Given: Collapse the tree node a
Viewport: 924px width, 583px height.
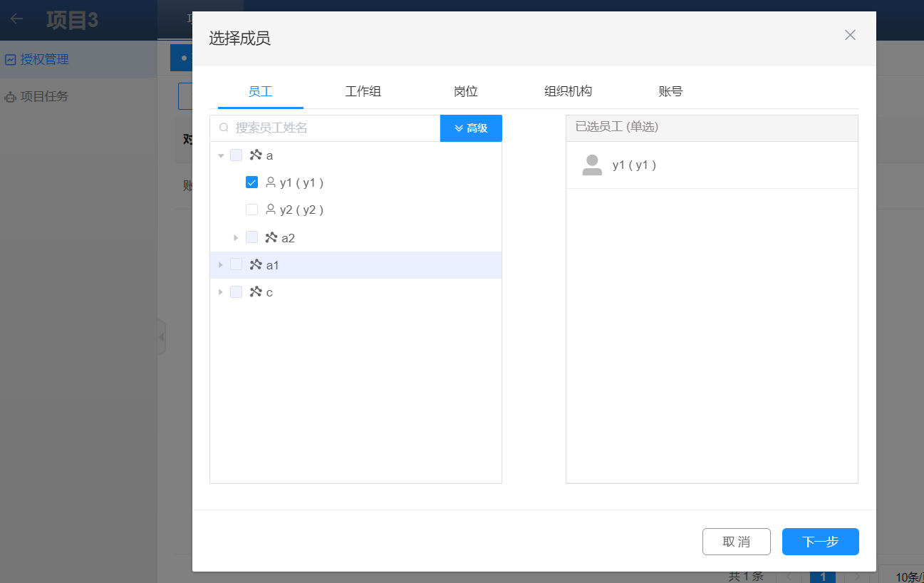Looking at the screenshot, I should pyautogui.click(x=221, y=155).
